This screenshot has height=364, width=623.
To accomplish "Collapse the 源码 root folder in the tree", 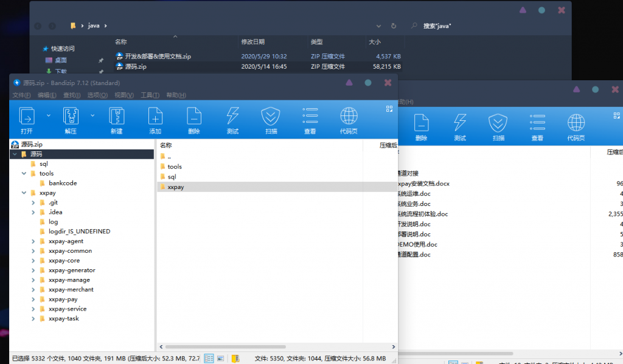I will coord(15,154).
